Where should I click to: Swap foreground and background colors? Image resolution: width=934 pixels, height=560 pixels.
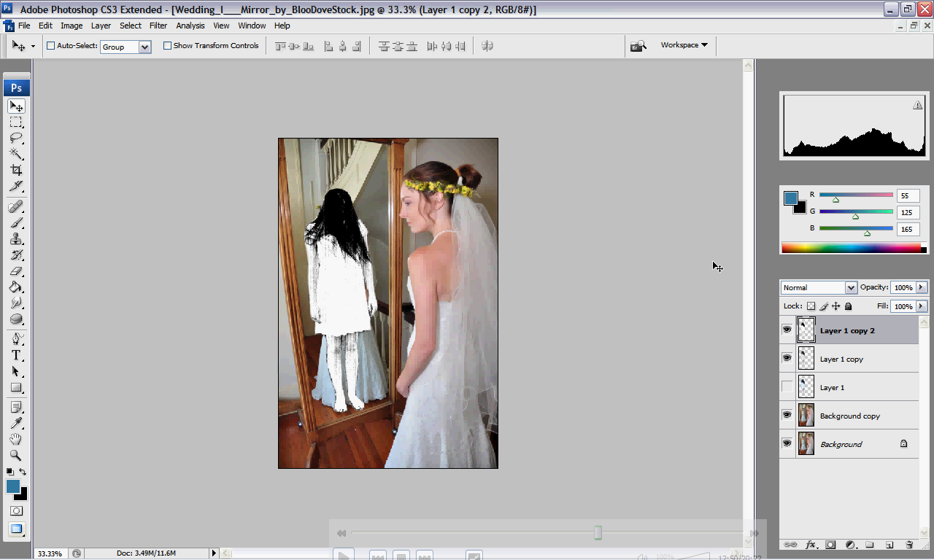click(x=23, y=472)
